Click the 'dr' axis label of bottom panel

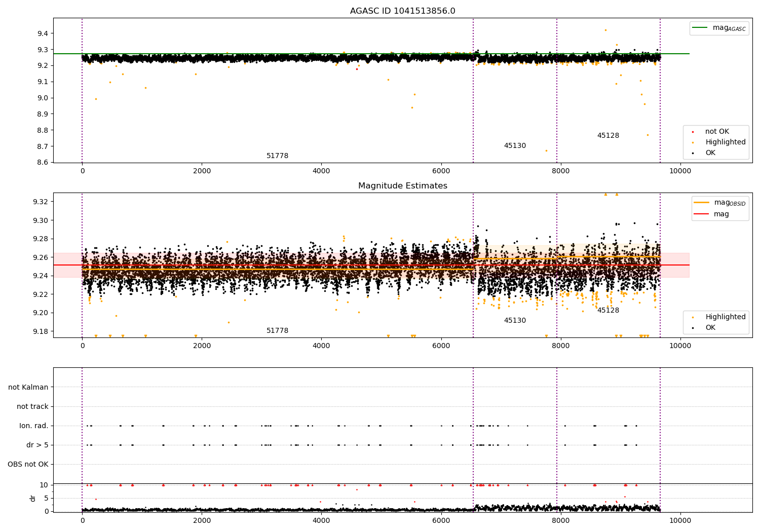pos(33,498)
